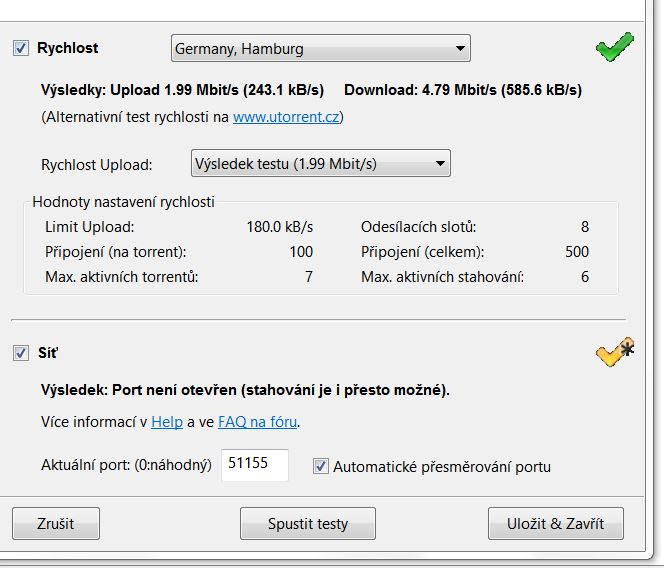Click the Max. aktivních stahování value 6

tap(584, 277)
